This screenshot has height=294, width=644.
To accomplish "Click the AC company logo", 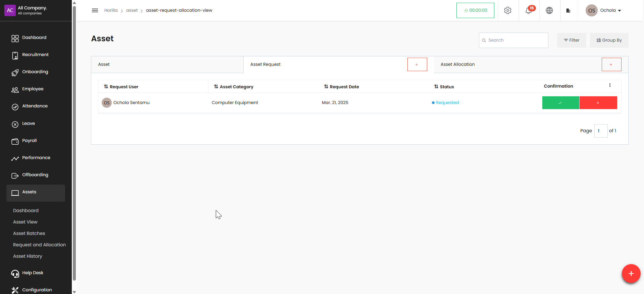I will (x=10, y=10).
